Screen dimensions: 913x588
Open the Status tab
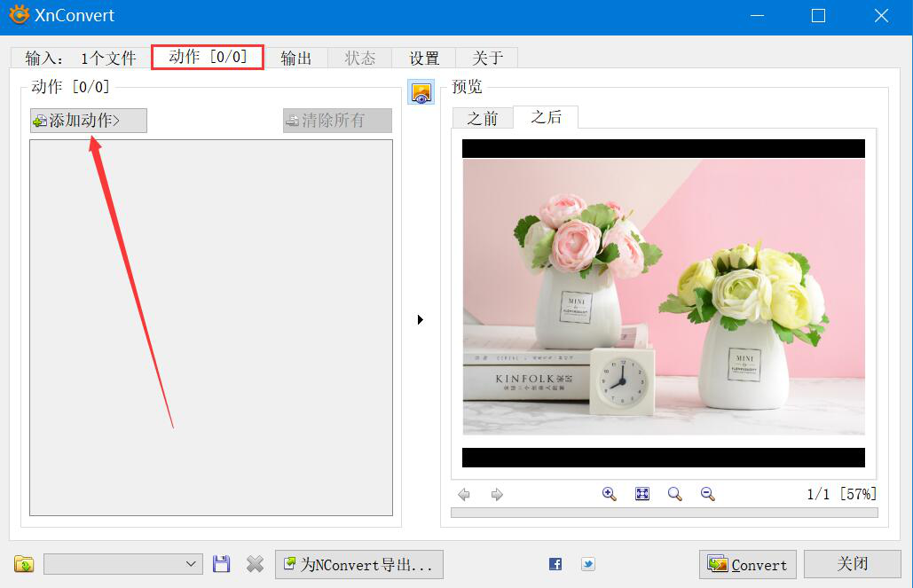(x=360, y=59)
